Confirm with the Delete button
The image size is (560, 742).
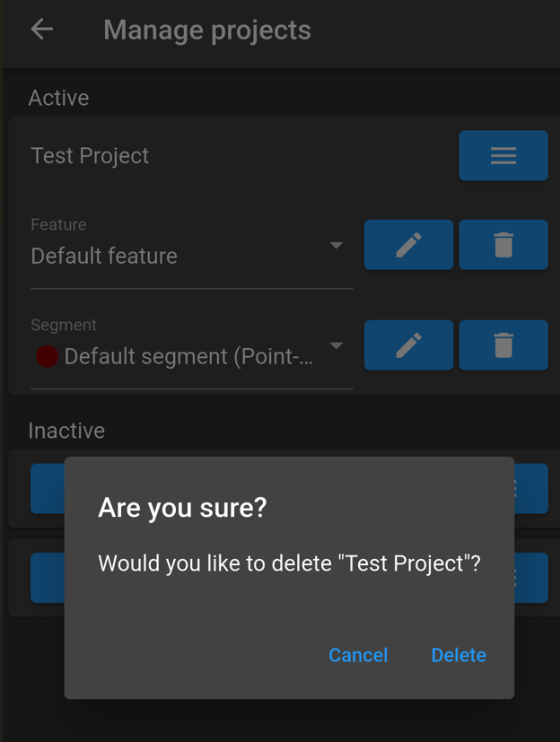coord(459,655)
